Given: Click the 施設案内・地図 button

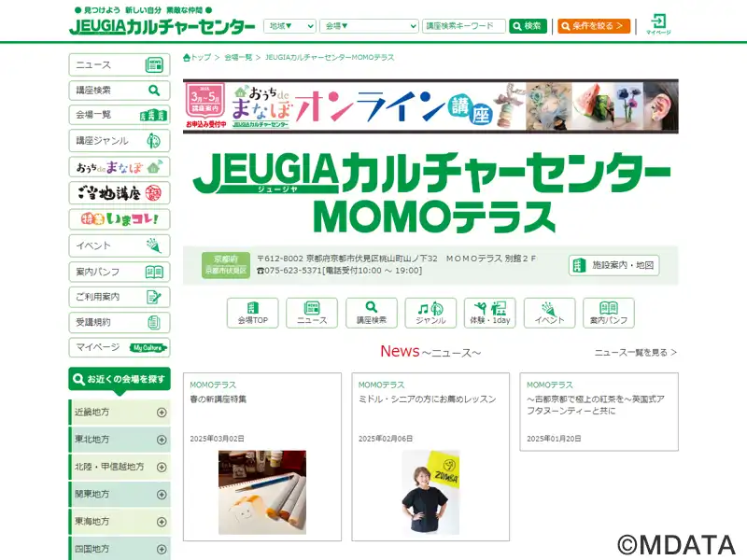Looking at the screenshot, I should [613, 265].
